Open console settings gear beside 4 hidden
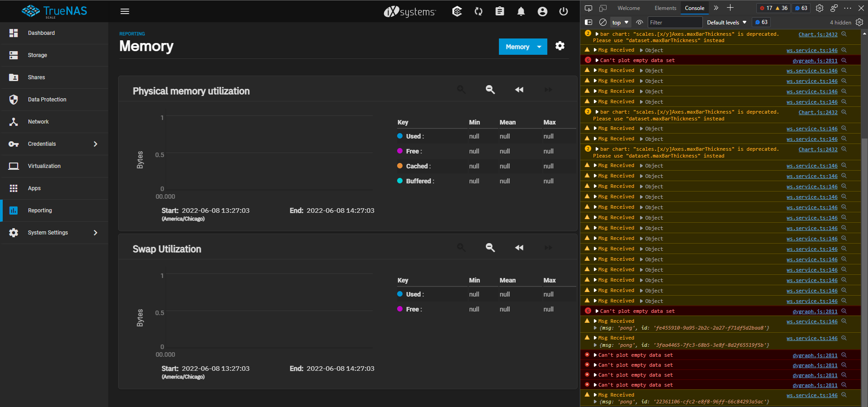The image size is (868, 407). coord(859,22)
